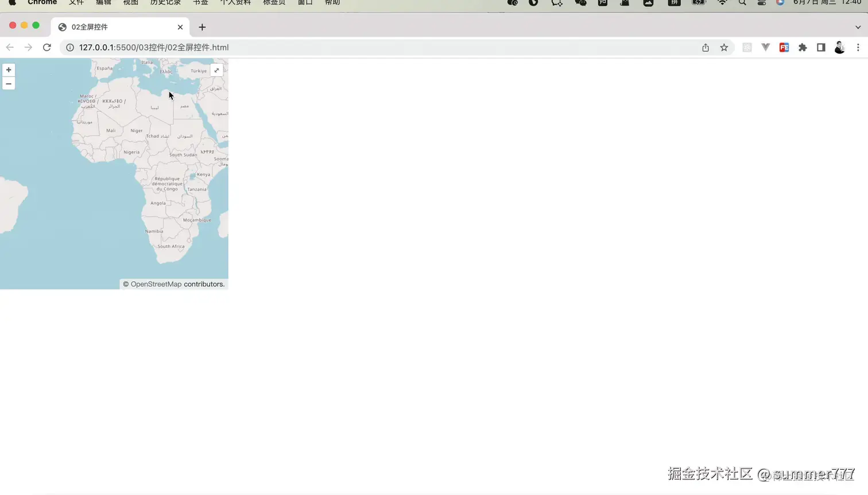Click the Niger label on map
This screenshot has width=868, height=495.
click(136, 131)
